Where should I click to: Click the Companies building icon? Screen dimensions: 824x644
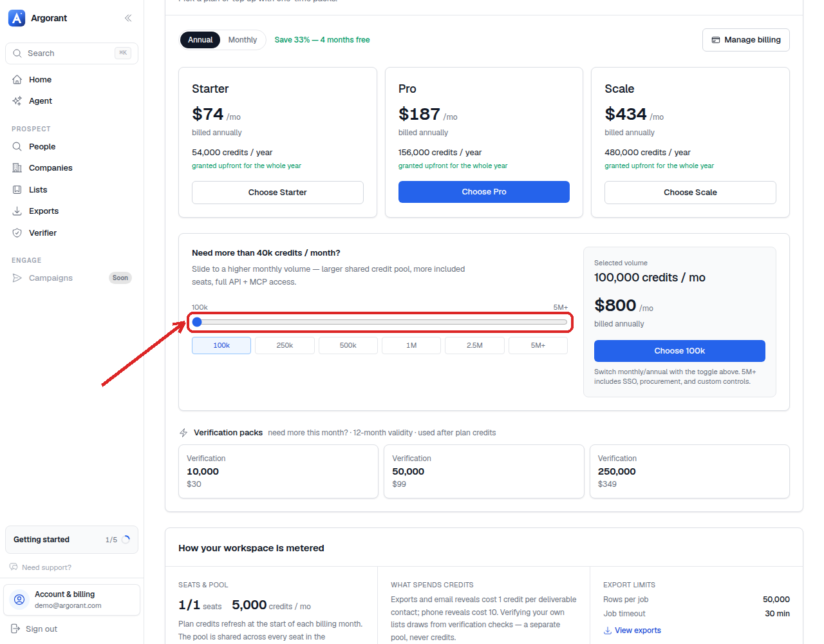point(17,168)
